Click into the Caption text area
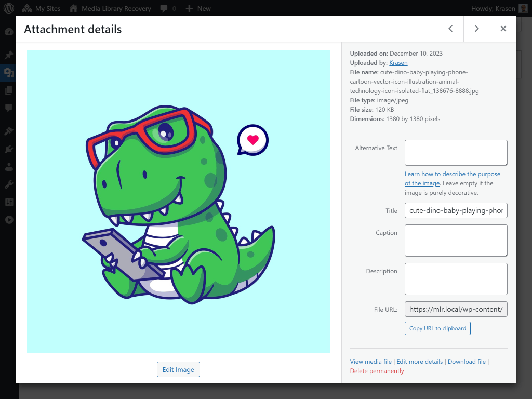 coord(456,241)
